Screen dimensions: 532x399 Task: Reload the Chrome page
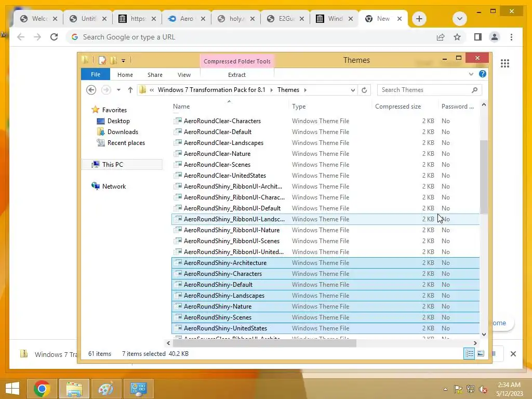[54, 37]
